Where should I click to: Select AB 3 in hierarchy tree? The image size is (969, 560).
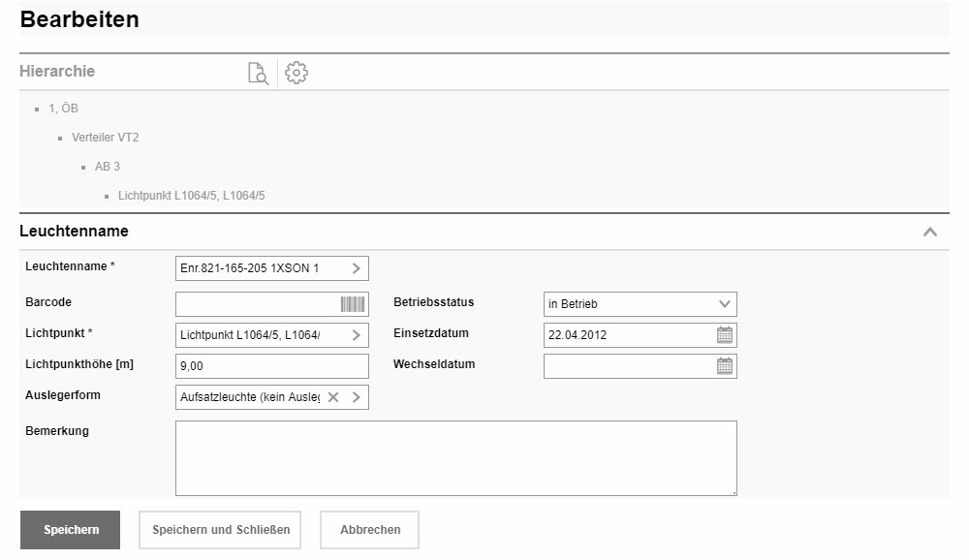pos(108,167)
